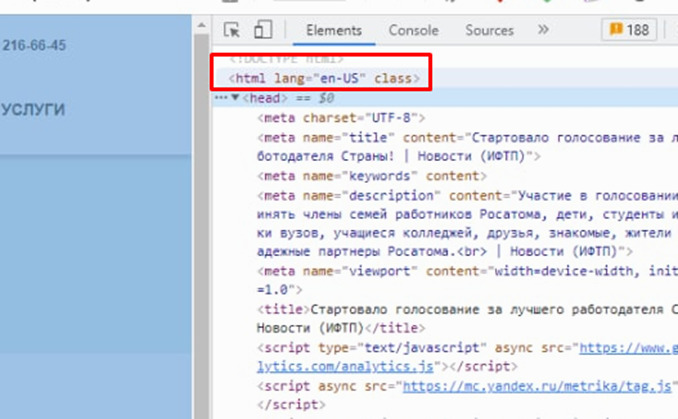The height and width of the screenshot is (419, 678).
Task: Toggle the device toolbar icon
Action: [x=263, y=30]
